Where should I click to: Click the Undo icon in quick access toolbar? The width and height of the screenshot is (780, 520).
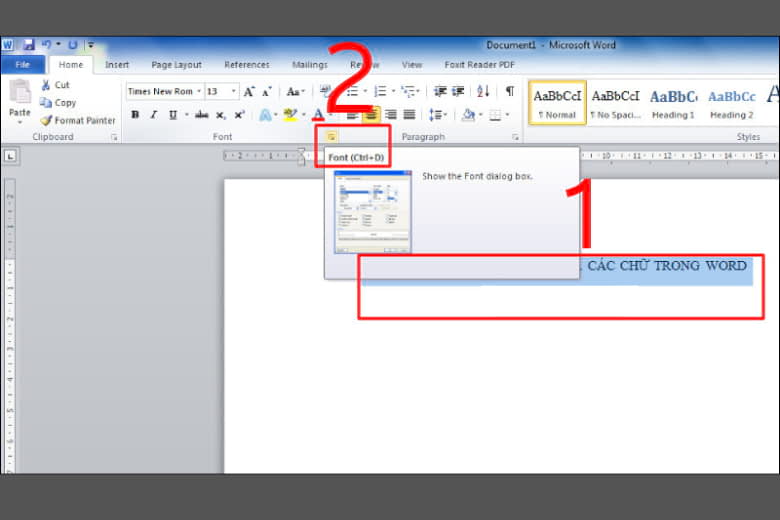point(46,44)
